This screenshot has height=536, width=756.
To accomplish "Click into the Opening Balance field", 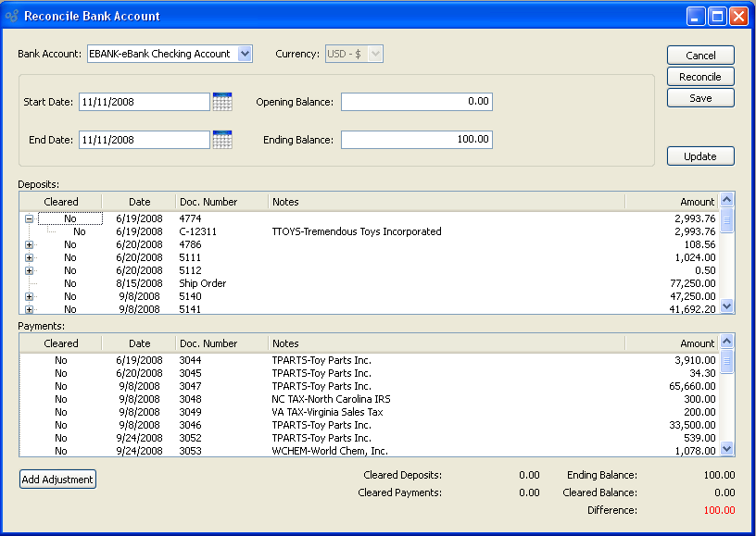I will [x=416, y=102].
